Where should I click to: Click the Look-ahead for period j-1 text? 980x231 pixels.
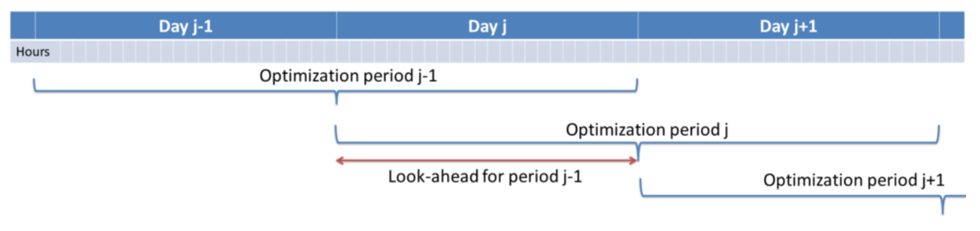pos(485,176)
